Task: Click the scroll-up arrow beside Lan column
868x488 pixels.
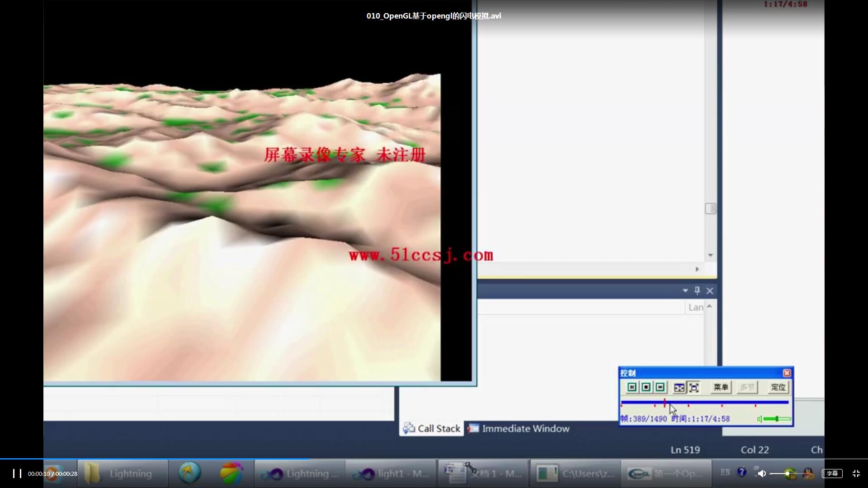Action: pyautogui.click(x=709, y=306)
